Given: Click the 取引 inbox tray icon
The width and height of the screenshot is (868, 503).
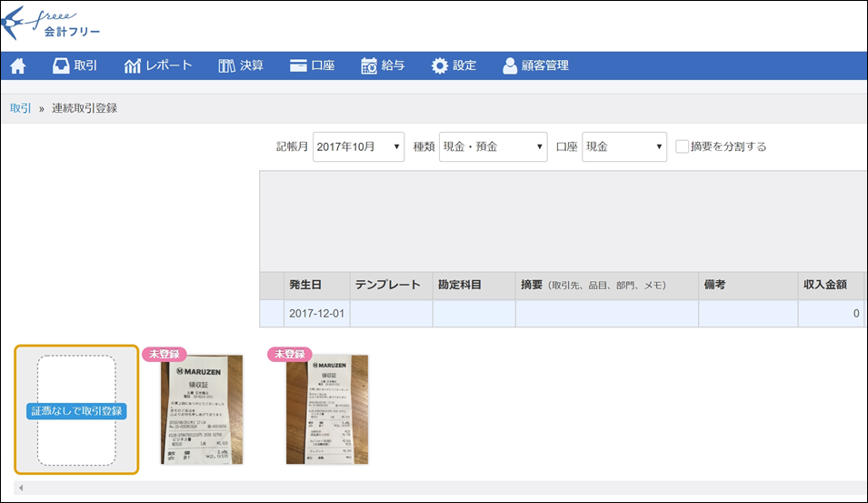Looking at the screenshot, I should click(x=61, y=65).
